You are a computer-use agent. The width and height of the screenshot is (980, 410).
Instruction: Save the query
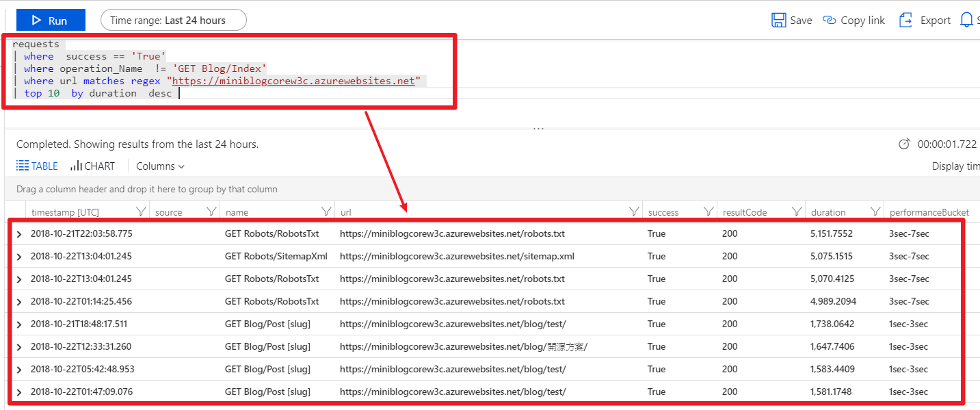click(791, 21)
